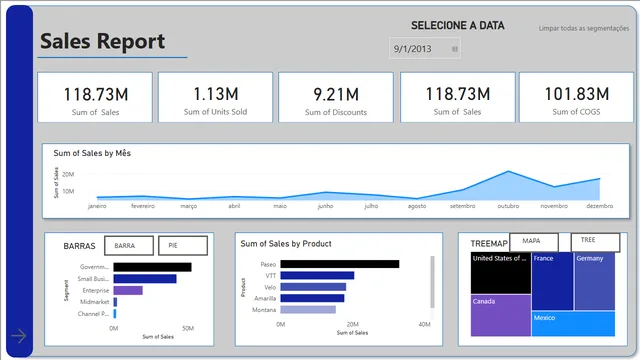Click the junho axis label
The image size is (640, 360).
pos(326,206)
